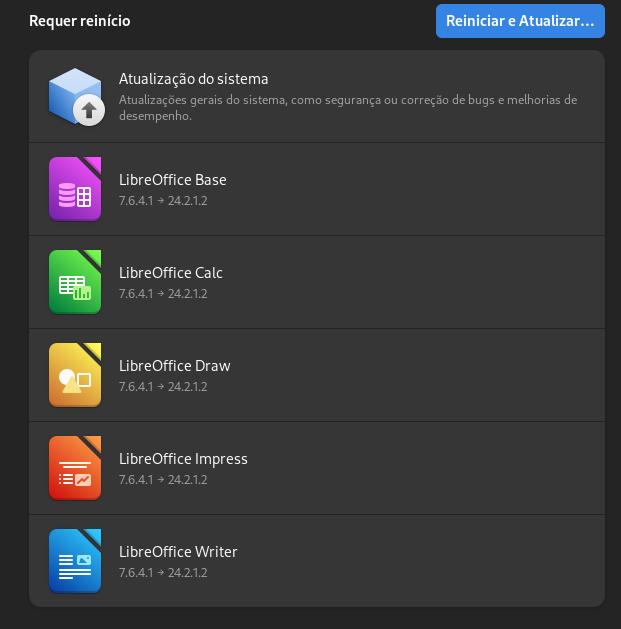Select the LibreOffice Base name label
Image resolution: width=621 pixels, height=629 pixels.
pos(172,180)
